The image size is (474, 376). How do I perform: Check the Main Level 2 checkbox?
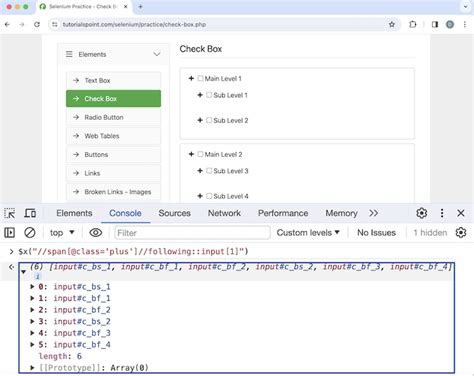tap(200, 154)
